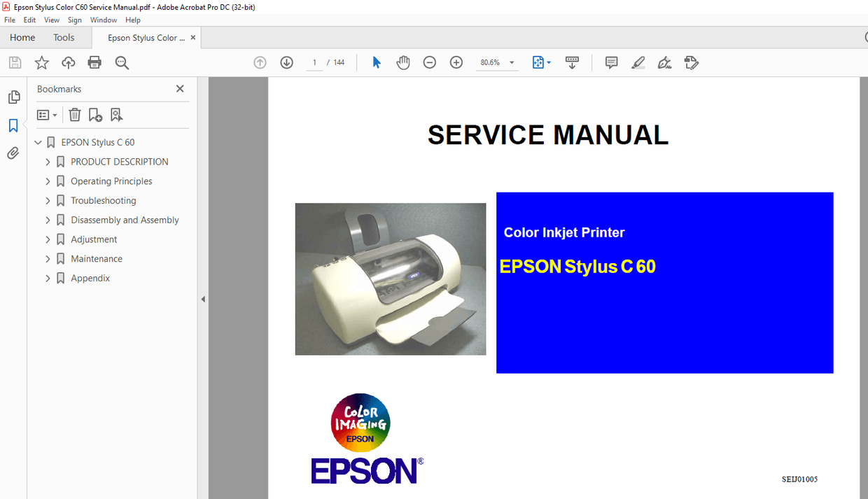This screenshot has height=499, width=868.
Task: Open the Window menu
Action: [x=104, y=20]
